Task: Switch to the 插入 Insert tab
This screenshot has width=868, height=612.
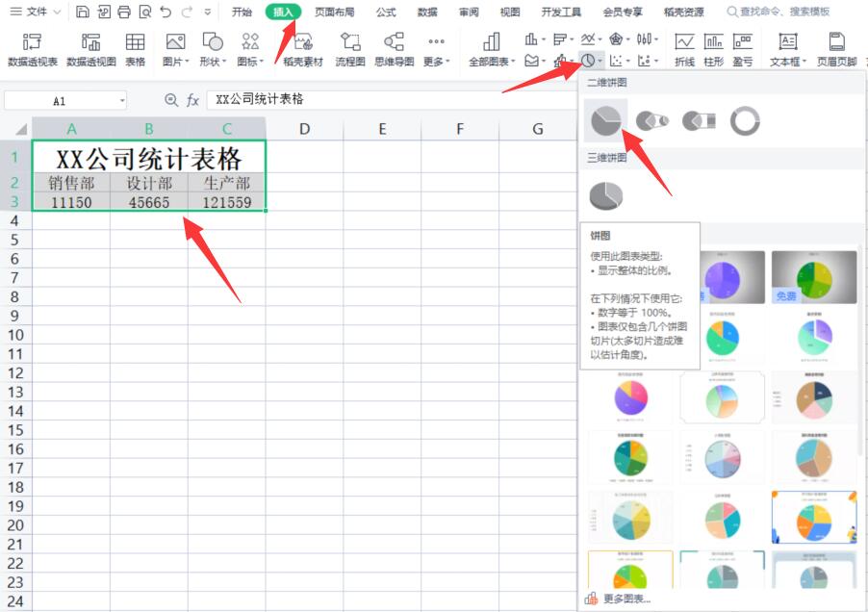Action: pyautogui.click(x=283, y=12)
